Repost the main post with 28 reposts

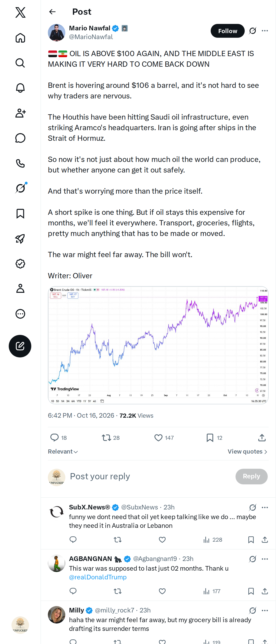110,437
